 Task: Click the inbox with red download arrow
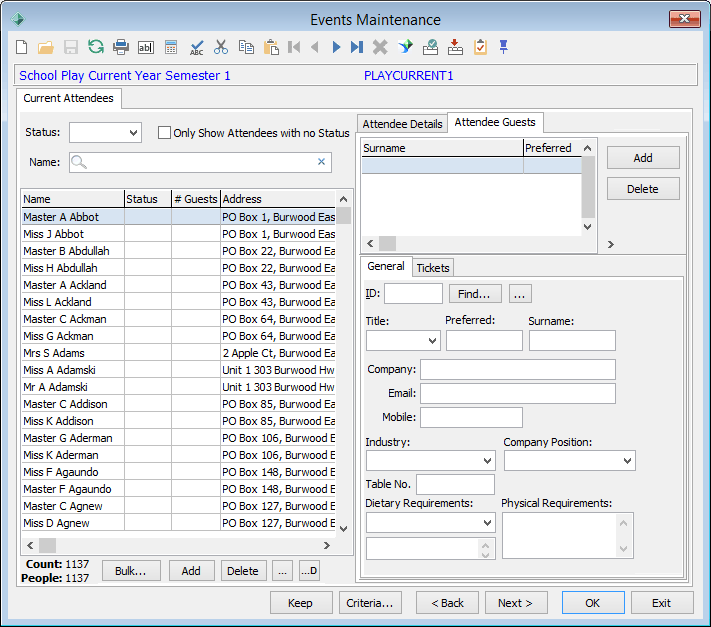pyautogui.click(x=455, y=47)
